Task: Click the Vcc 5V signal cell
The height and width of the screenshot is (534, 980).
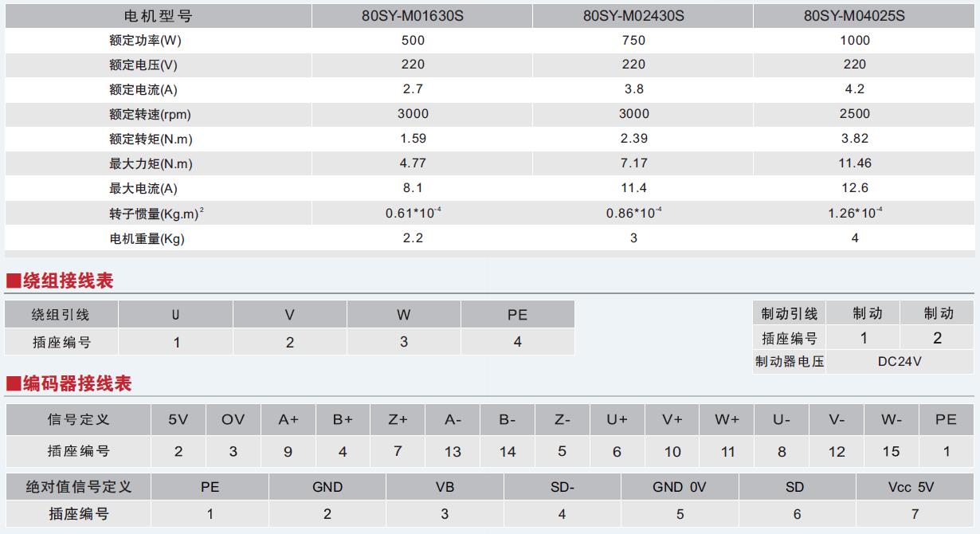Action: (x=915, y=487)
